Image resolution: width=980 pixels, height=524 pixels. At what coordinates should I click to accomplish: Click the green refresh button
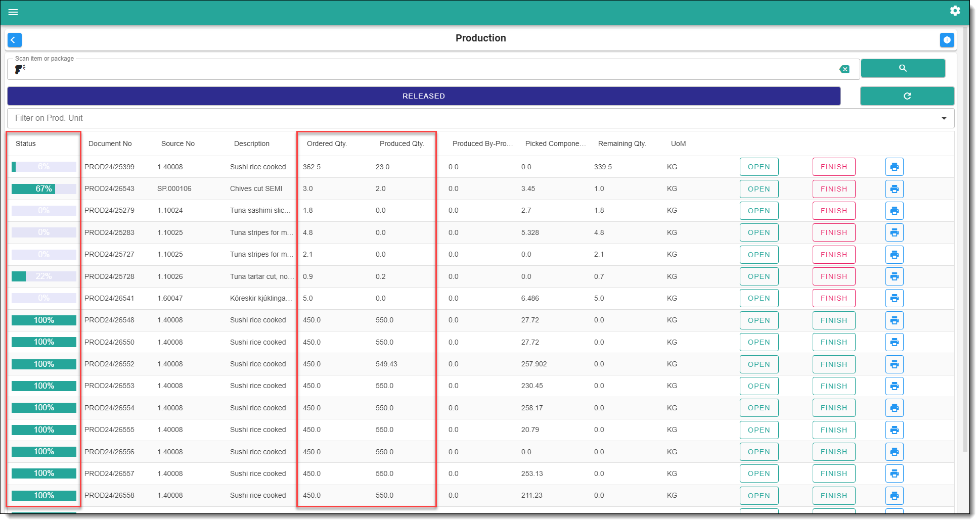coord(907,96)
